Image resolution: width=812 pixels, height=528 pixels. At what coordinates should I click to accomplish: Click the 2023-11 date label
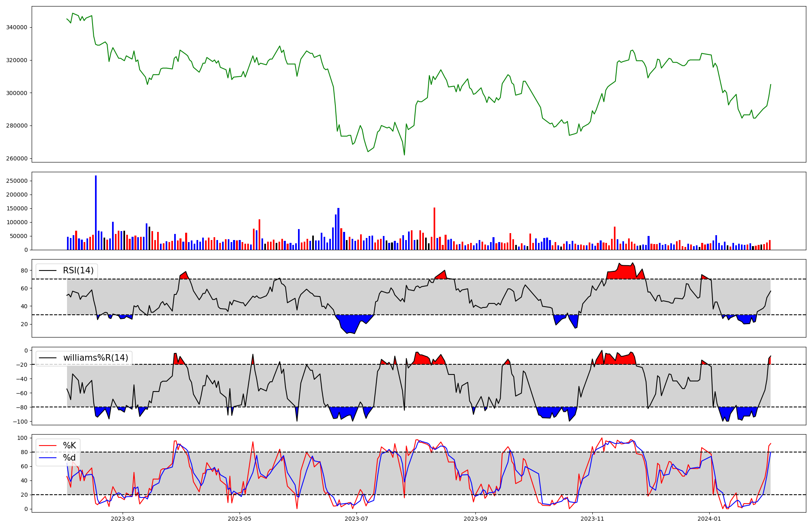coord(592,519)
